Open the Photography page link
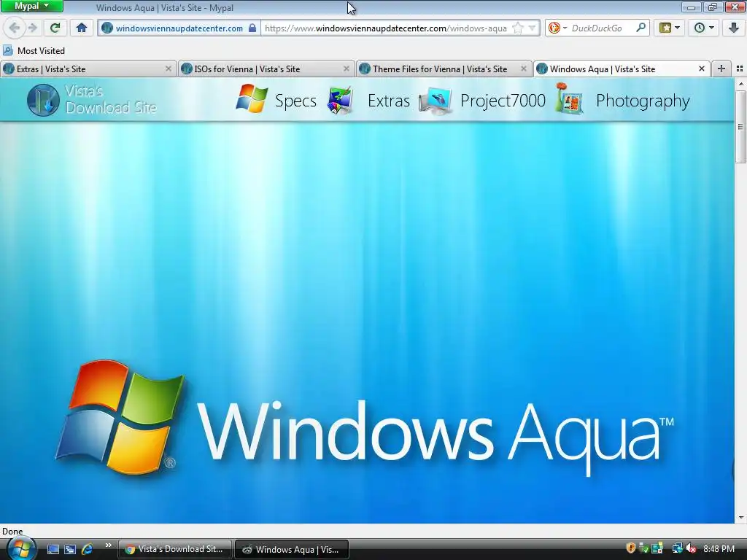 643,101
